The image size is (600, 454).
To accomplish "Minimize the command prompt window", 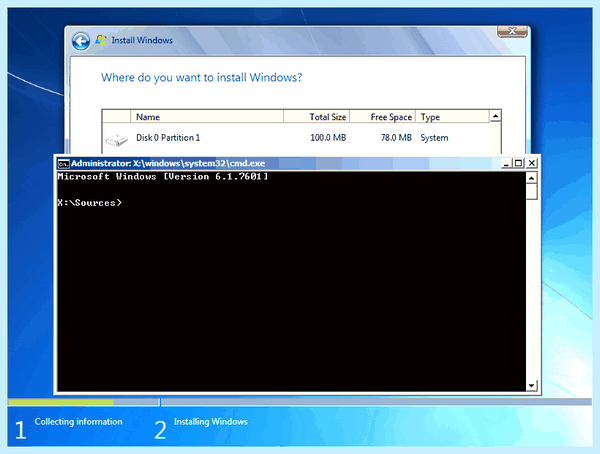I will [507, 163].
